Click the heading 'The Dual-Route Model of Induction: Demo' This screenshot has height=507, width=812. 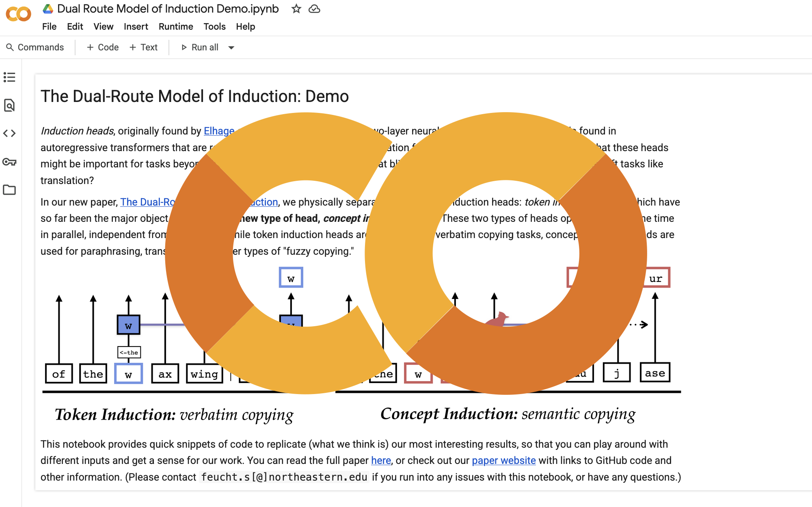(195, 96)
